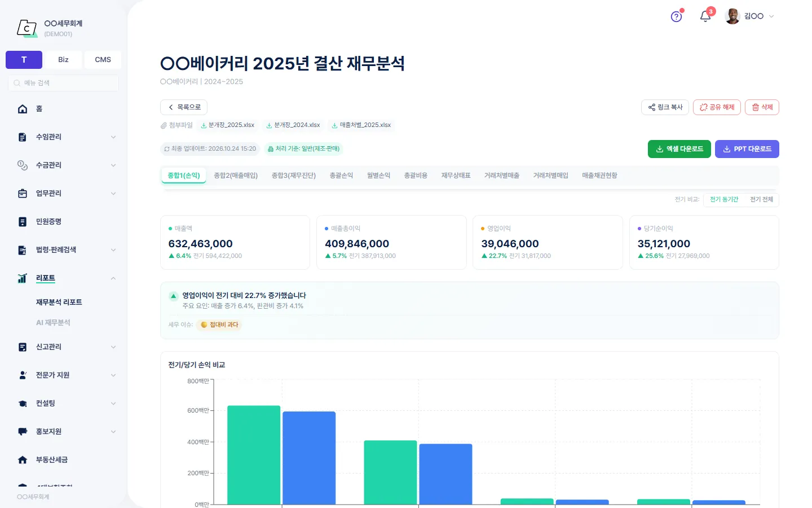812x508 pixels.
Task: Click the 전문가 지원 sidebar icon
Action: pos(23,375)
